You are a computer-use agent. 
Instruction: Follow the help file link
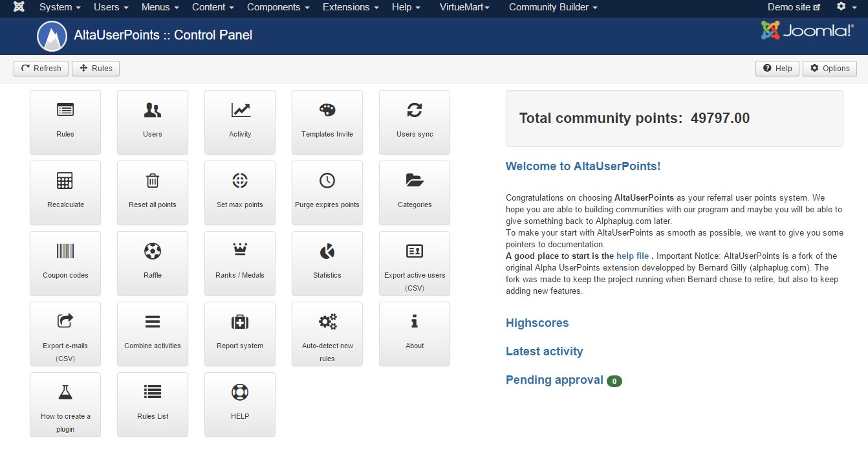pos(633,256)
